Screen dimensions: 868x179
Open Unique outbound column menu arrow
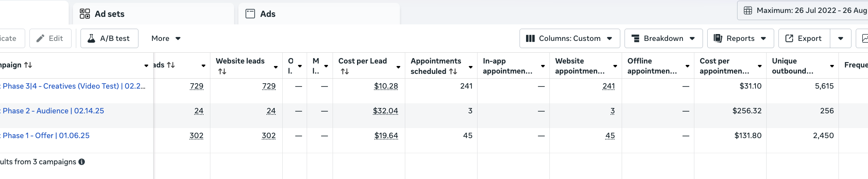click(832, 66)
